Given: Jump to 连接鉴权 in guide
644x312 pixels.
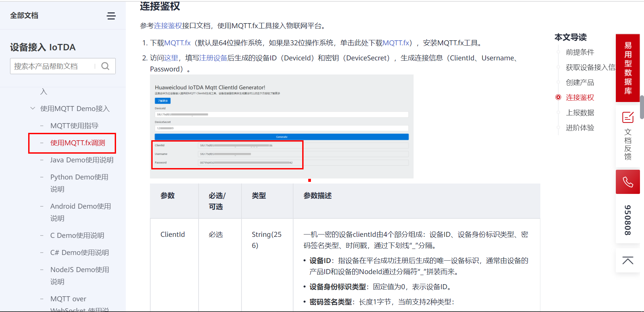Looking at the screenshot, I should [x=580, y=98].
